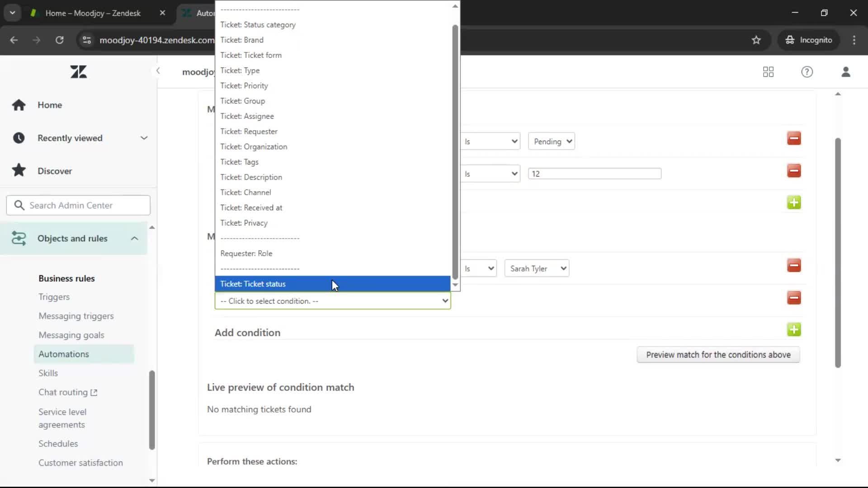This screenshot has width=868, height=488.
Task: Open the Click to select condition dropdown
Action: coord(333,301)
